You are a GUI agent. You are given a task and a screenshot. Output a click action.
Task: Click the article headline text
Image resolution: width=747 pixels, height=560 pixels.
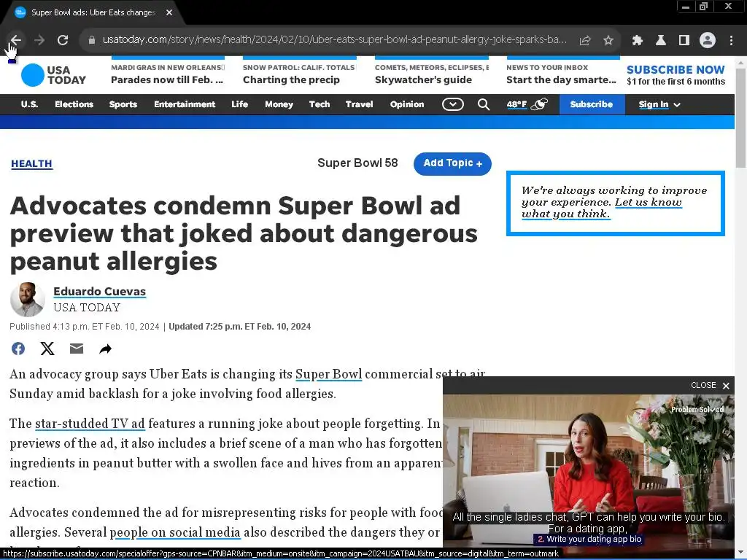pos(244,233)
